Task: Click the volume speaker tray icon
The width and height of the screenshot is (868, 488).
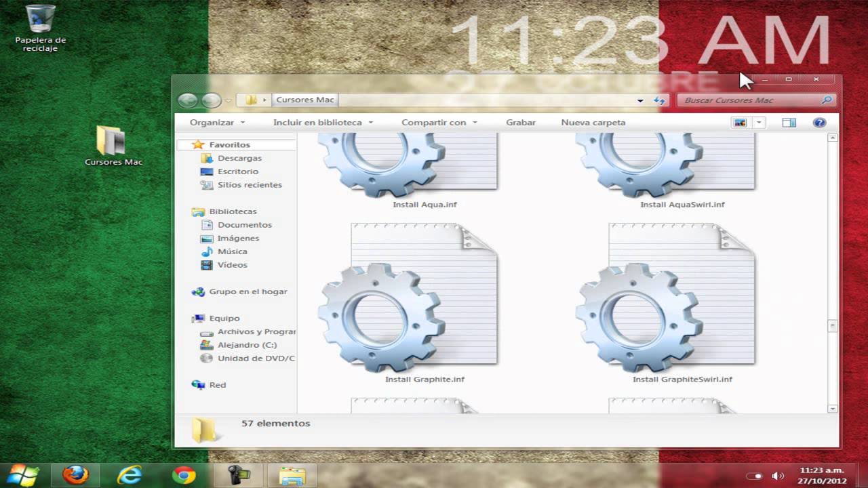Action: click(778, 476)
